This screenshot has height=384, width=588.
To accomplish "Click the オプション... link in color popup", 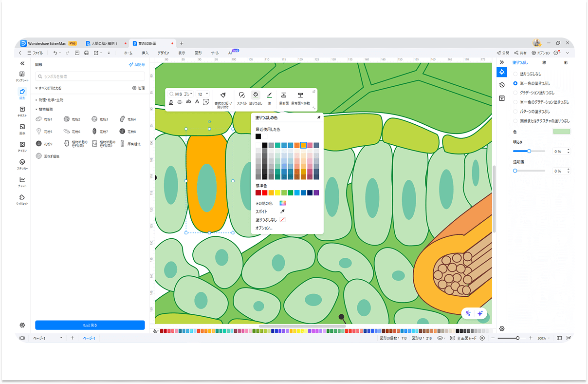I will click(x=264, y=228).
